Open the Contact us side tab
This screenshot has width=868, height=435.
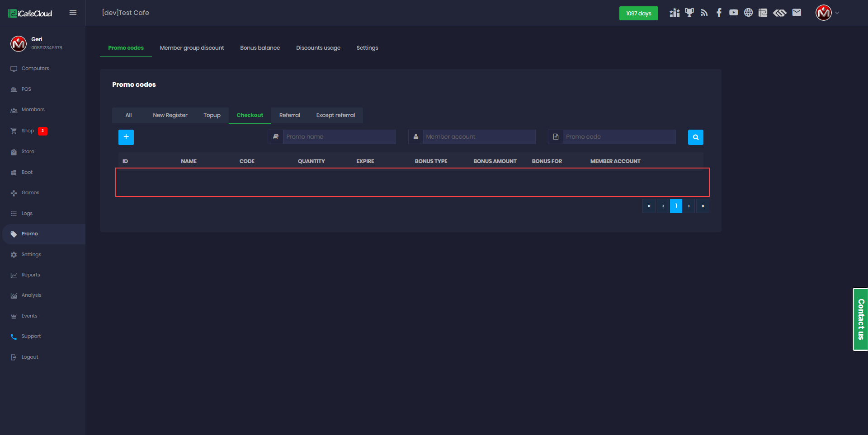tap(860, 319)
